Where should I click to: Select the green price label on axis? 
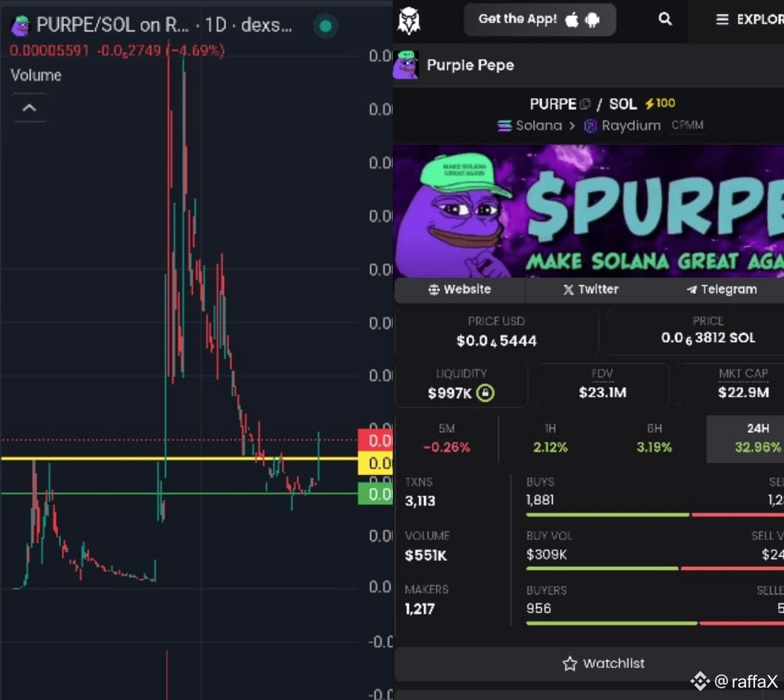(x=375, y=494)
